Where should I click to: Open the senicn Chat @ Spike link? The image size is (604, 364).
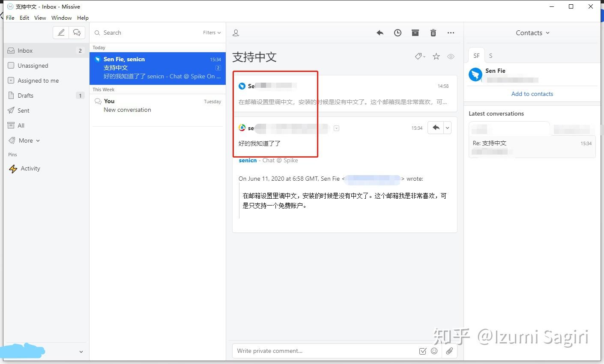pos(248,160)
